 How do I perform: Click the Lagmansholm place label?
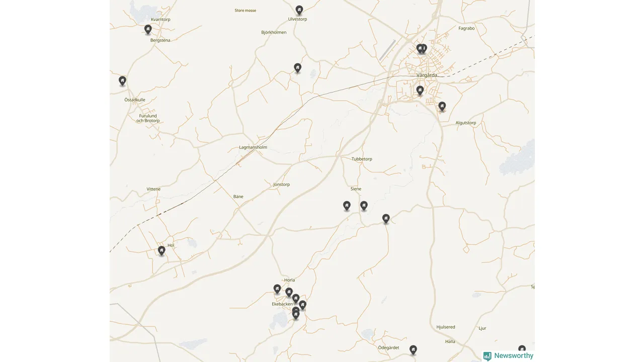click(x=253, y=147)
